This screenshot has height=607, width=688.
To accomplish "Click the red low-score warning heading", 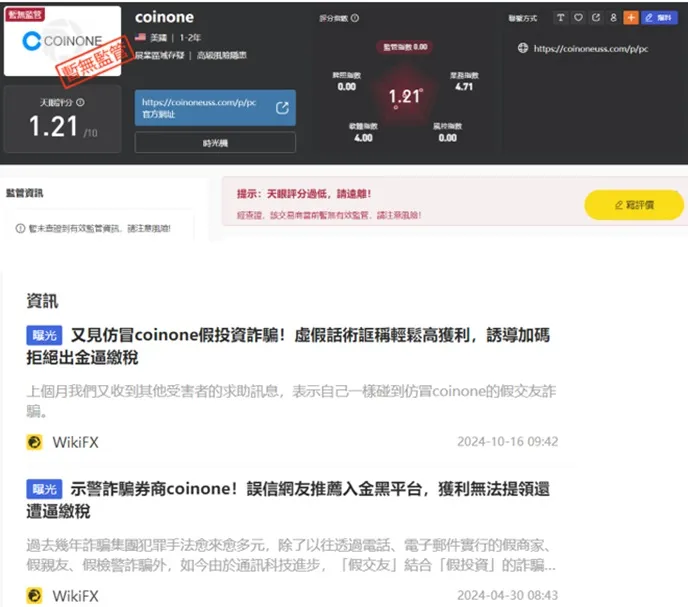I will point(304,194).
